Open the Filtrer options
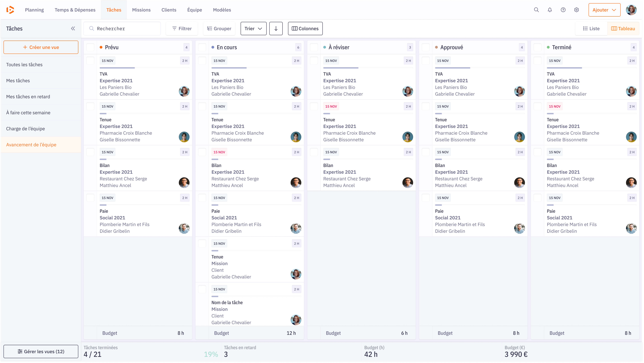 182,29
